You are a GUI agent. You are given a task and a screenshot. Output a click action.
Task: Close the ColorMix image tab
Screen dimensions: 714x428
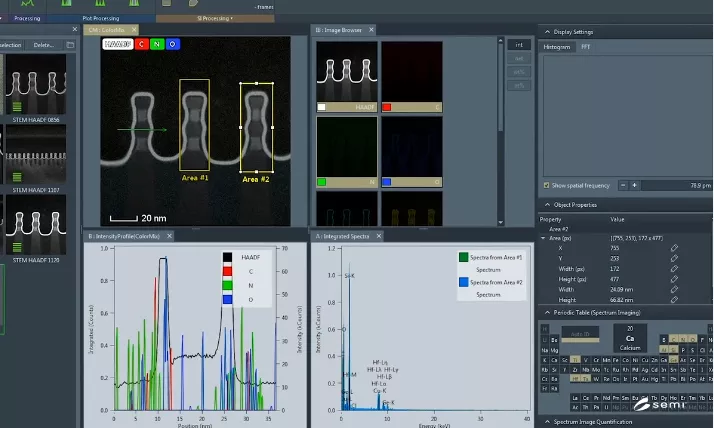134,30
